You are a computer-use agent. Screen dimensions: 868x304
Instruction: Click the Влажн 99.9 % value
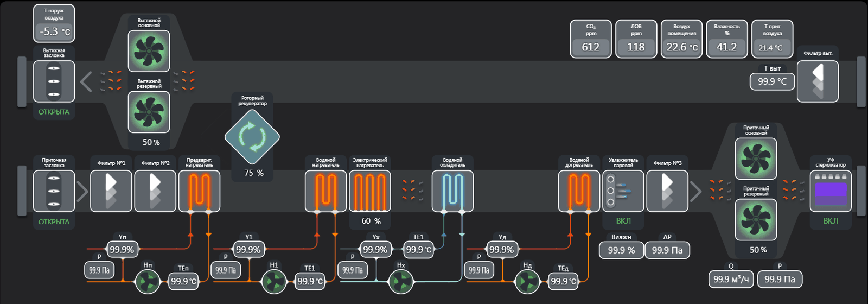click(621, 250)
